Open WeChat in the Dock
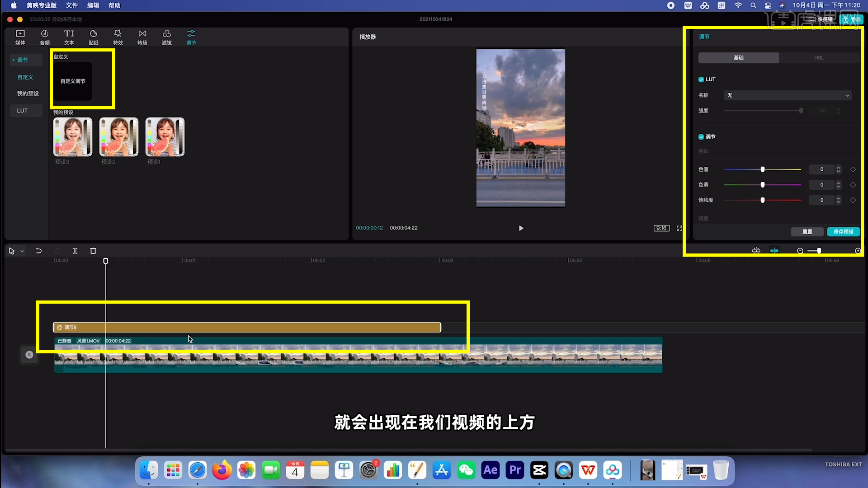The image size is (868, 488). 466,470
